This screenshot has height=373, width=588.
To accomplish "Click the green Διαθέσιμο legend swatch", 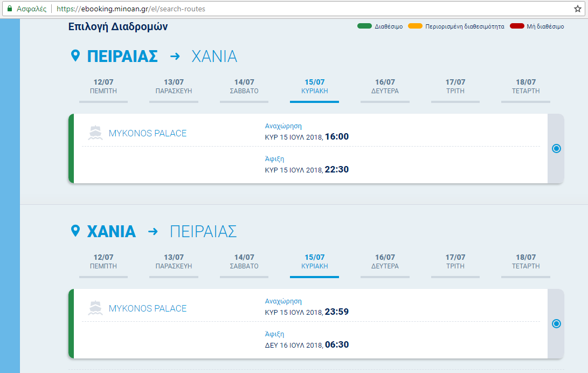I will pos(364,26).
